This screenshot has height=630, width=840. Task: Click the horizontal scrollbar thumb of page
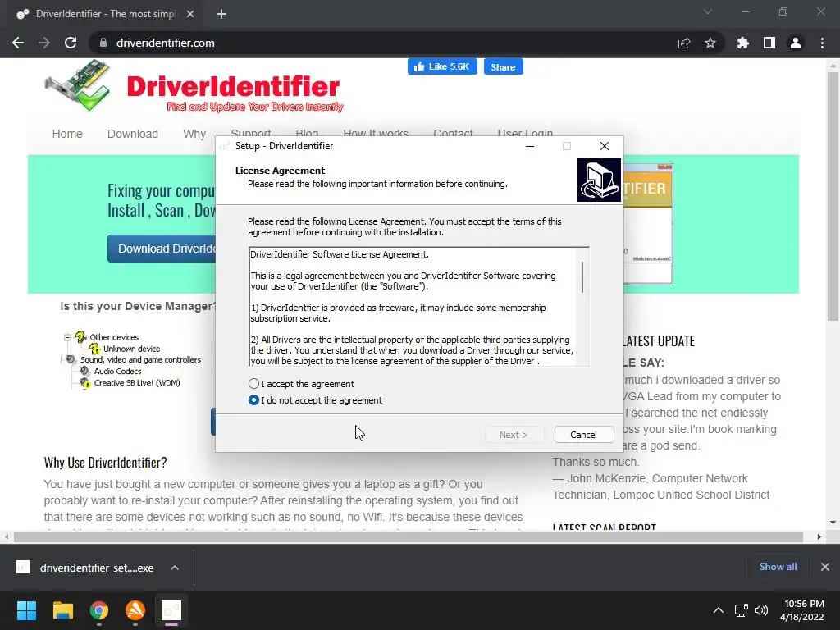click(409, 536)
